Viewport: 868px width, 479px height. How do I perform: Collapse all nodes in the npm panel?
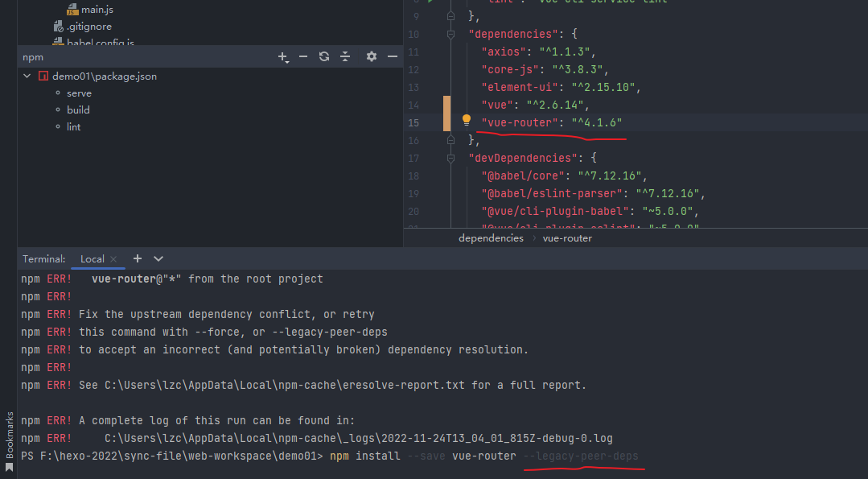tap(345, 56)
